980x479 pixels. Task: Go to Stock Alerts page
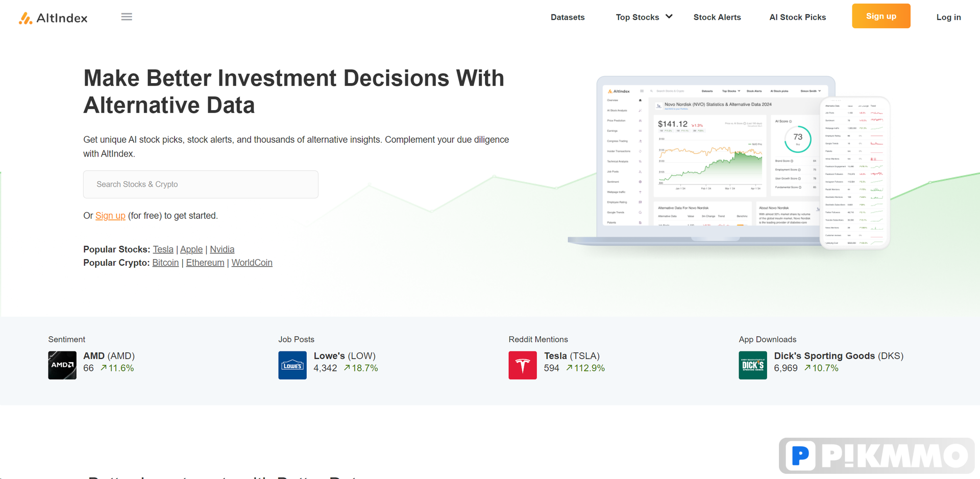[x=717, y=17]
